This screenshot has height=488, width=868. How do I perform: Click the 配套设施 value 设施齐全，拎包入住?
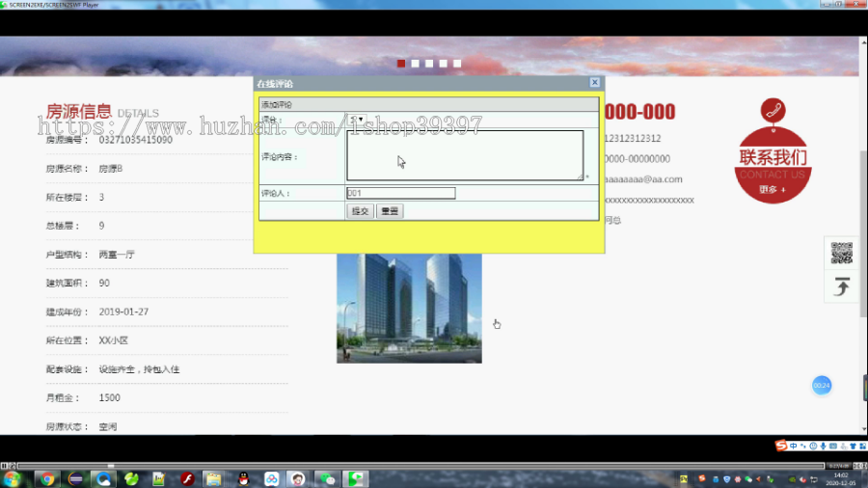[x=139, y=369]
